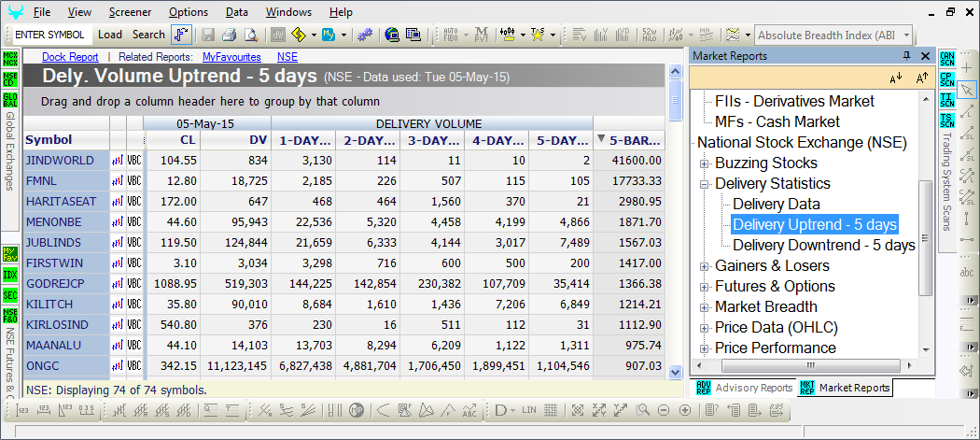Toggle the symbol link toolbar button
This screenshot has height=440, width=980.
(181, 35)
